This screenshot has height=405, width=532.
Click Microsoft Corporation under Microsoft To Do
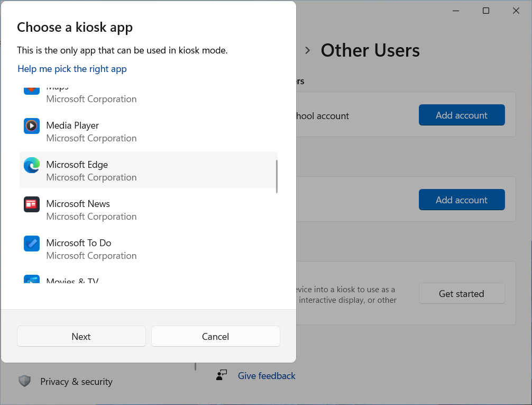click(91, 256)
